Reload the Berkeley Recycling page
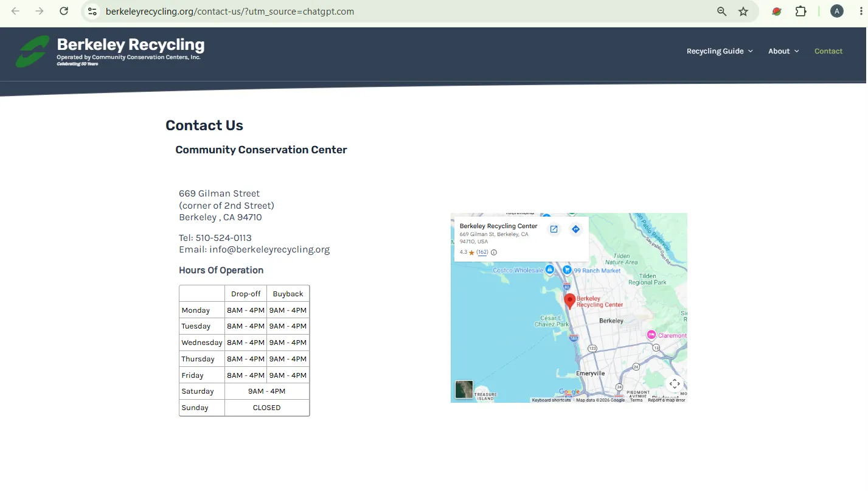This screenshot has height=491, width=868. [x=64, y=11]
